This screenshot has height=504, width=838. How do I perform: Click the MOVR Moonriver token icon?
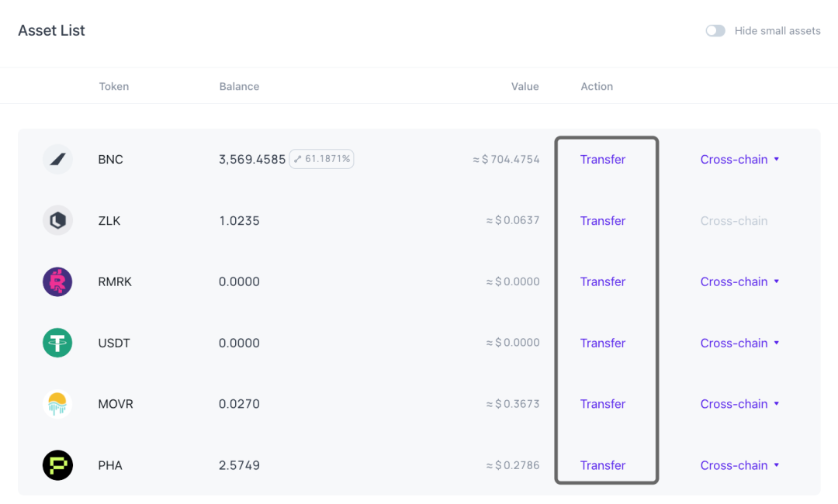click(x=57, y=403)
